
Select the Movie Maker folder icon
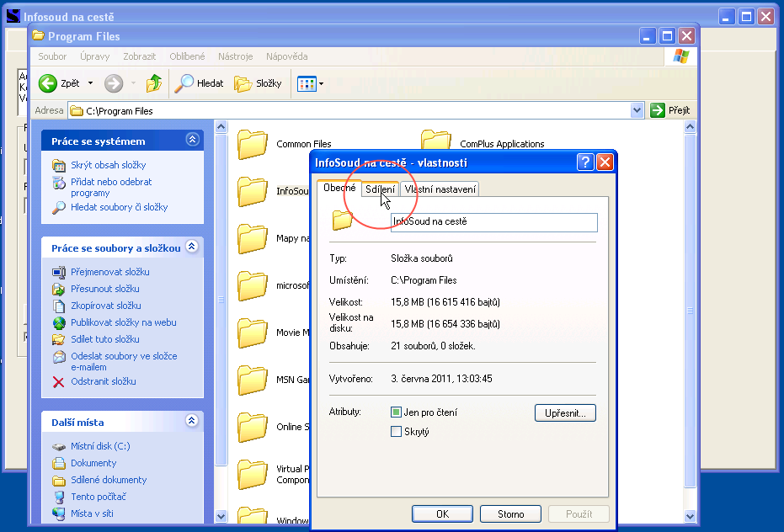[x=253, y=332]
